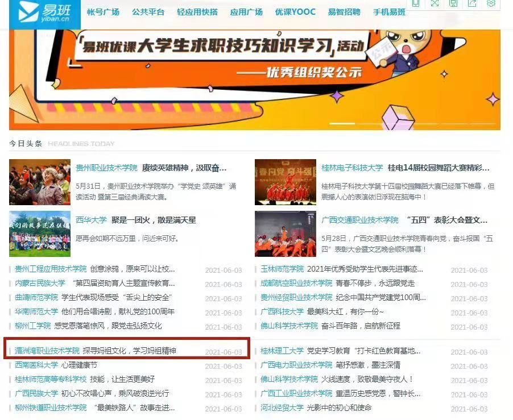This screenshot has height=420, width=513.
Task: Click the 西南医科大学 link
Action: 36,365
